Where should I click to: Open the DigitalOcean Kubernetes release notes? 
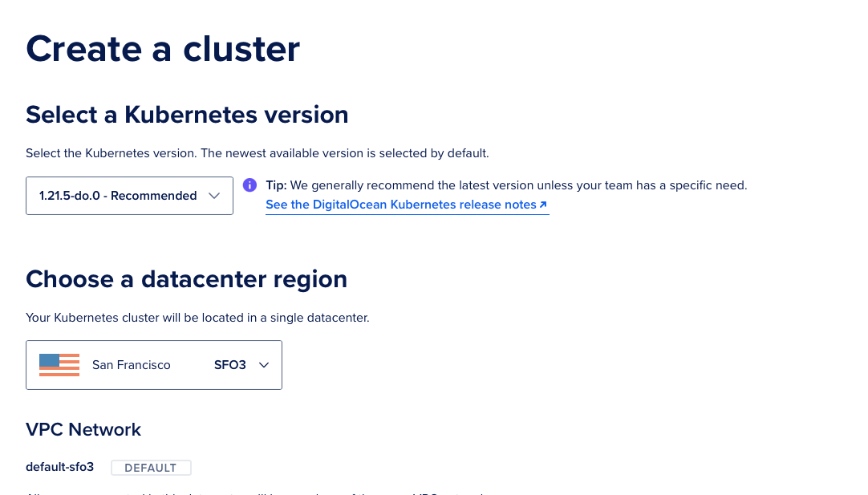pos(400,204)
